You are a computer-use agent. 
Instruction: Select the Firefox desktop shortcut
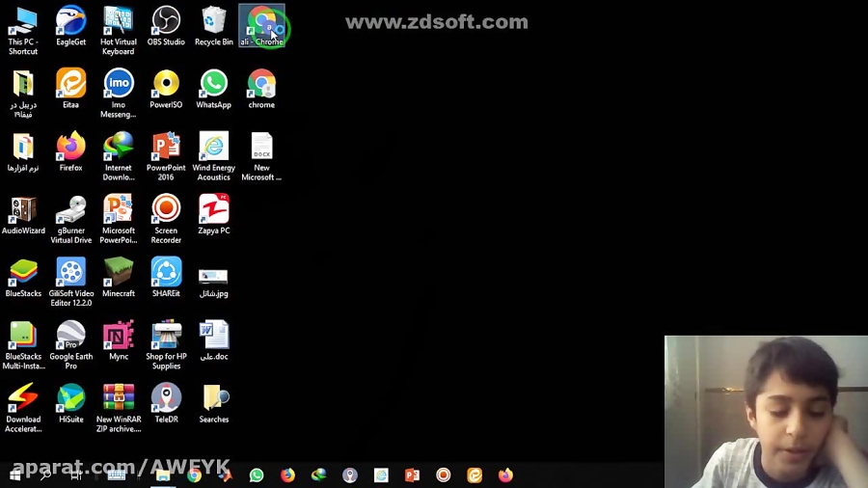[x=70, y=152]
